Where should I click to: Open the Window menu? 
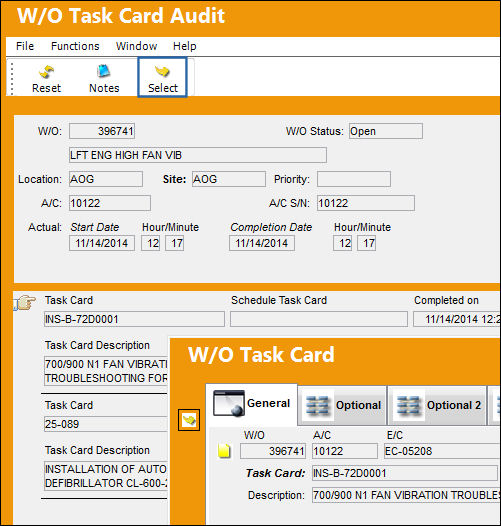pos(136,46)
